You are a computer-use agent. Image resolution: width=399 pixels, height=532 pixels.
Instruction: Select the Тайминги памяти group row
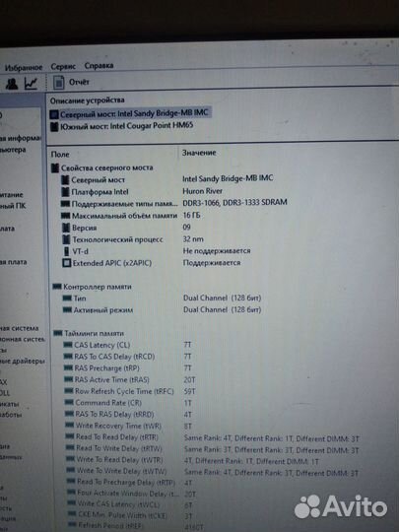[x=94, y=334]
